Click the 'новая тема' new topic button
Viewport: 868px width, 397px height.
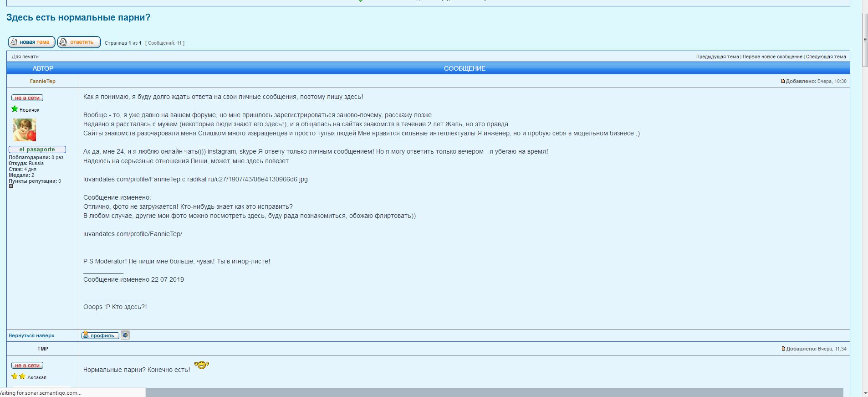click(x=31, y=42)
